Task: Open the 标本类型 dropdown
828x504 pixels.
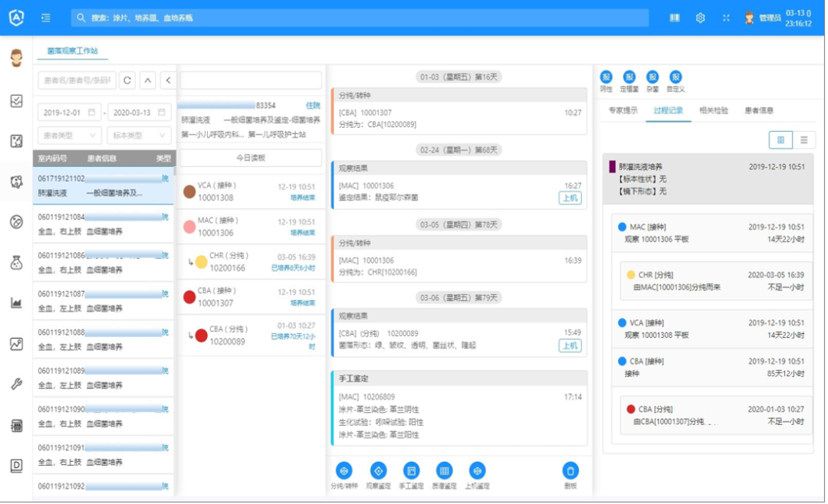Action: click(138, 136)
